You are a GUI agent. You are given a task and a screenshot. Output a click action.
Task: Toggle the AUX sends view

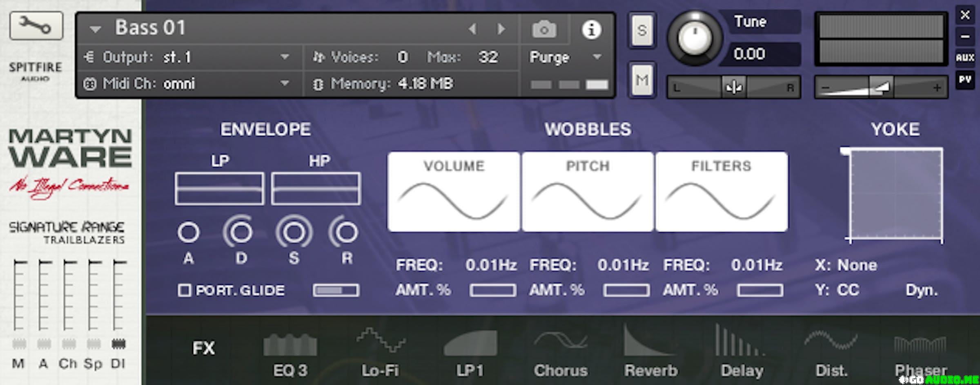pyautogui.click(x=965, y=58)
